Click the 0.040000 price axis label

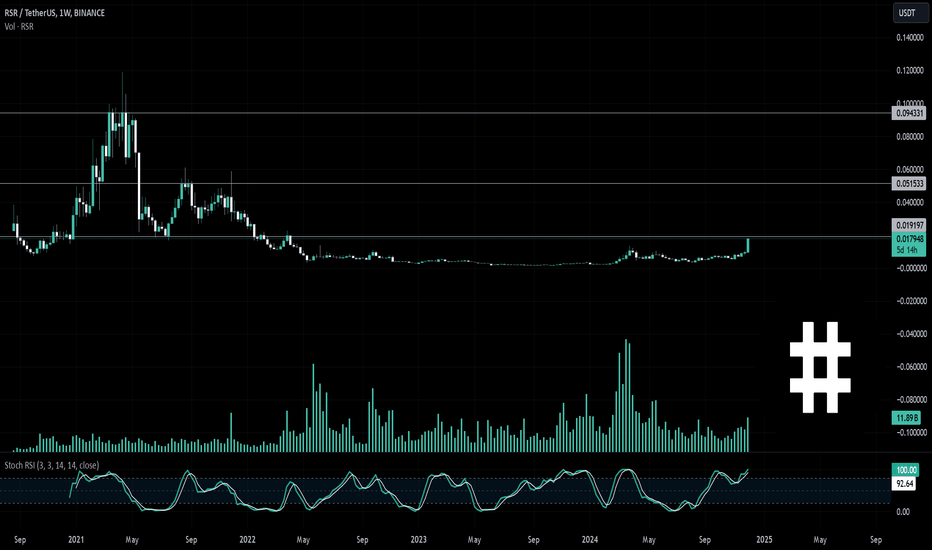click(x=910, y=203)
